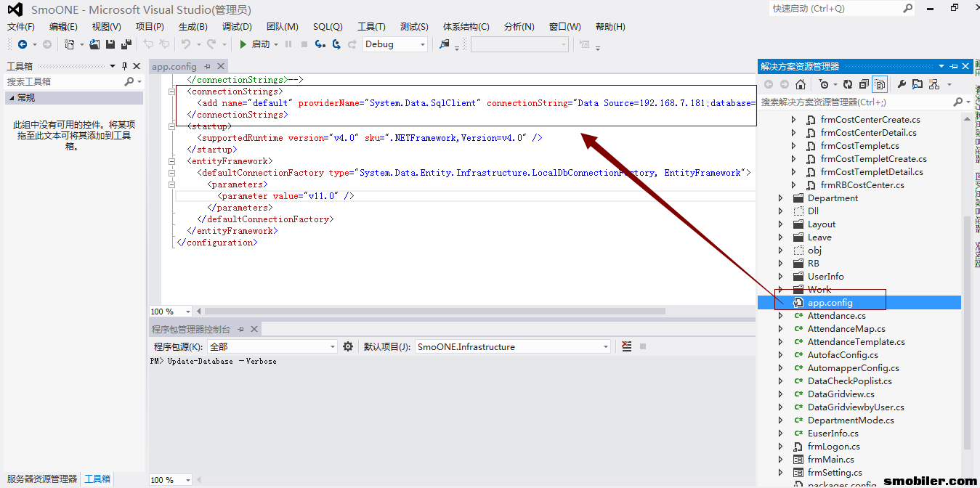
Task: Click the Preview Selected Items icon
Action: 918,84
